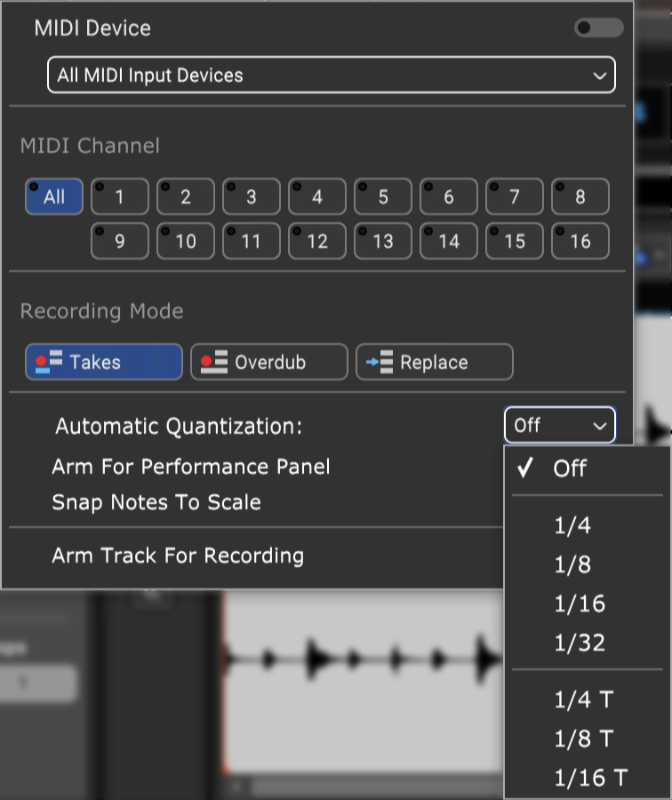Image resolution: width=672 pixels, height=800 pixels.
Task: Enable MIDI channel 5
Action: [x=383, y=196]
